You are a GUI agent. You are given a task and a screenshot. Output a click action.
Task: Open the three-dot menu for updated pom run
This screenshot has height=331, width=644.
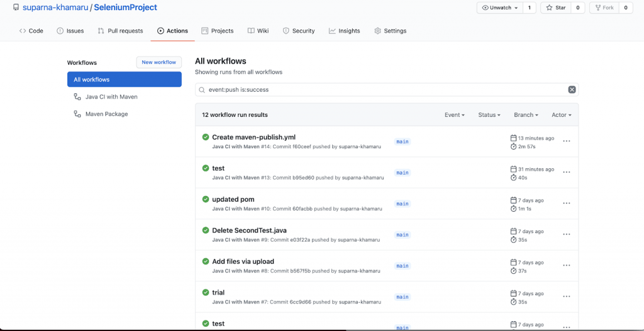pyautogui.click(x=566, y=203)
